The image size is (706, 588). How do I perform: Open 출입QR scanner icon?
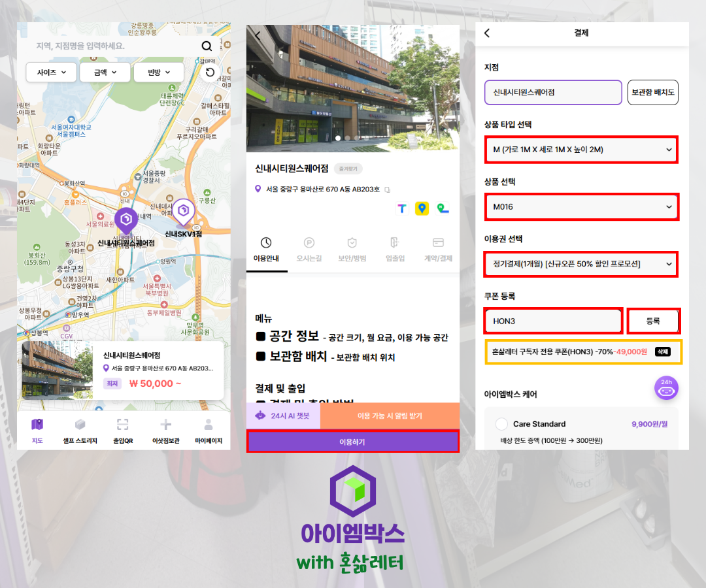tap(122, 424)
